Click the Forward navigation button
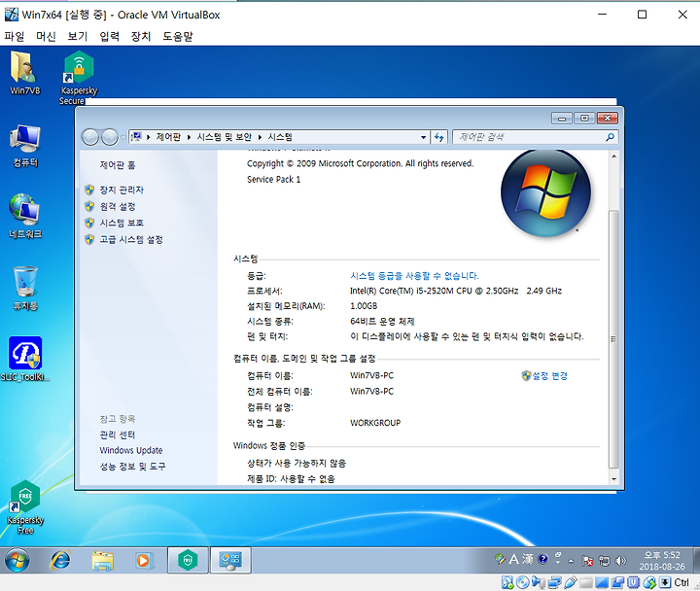 click(110, 137)
